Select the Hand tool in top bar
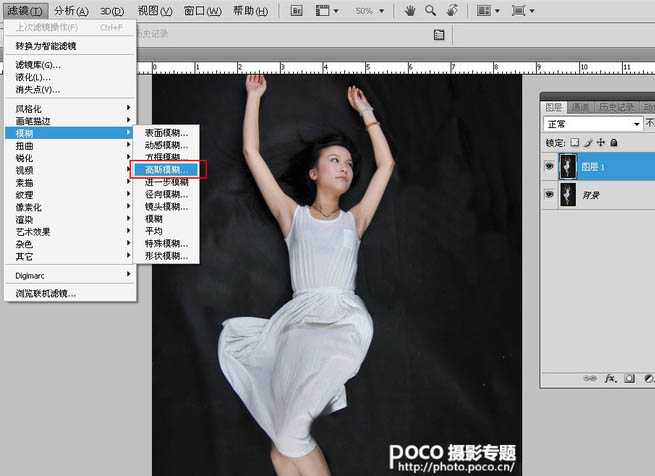Image resolution: width=655 pixels, height=476 pixels. coord(410,10)
